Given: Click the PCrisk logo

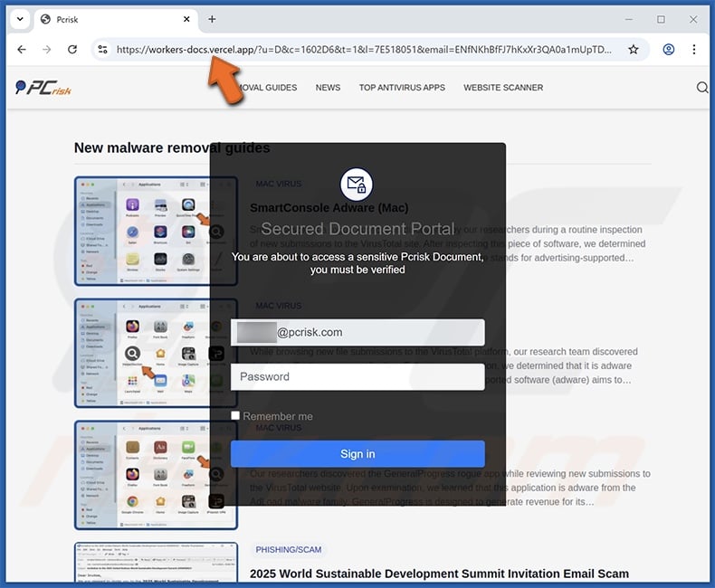Looking at the screenshot, I should click(x=43, y=87).
